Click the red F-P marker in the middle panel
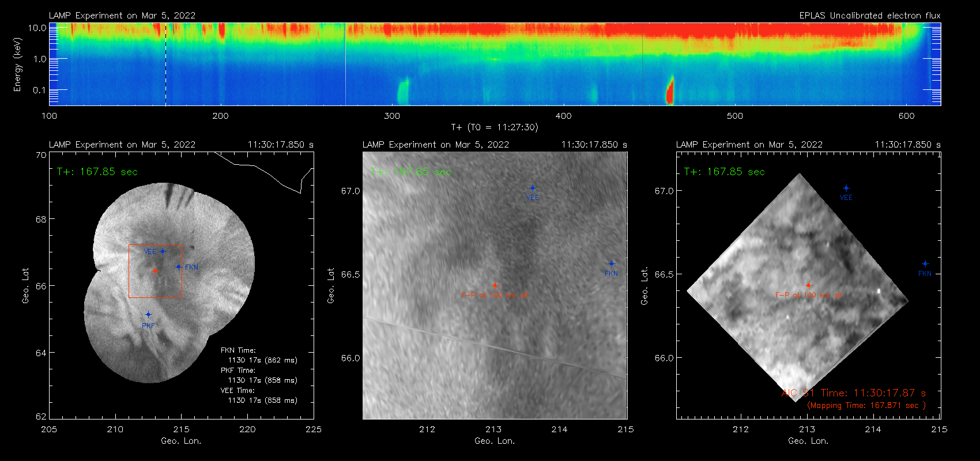The height and width of the screenshot is (461, 980). pos(495,285)
